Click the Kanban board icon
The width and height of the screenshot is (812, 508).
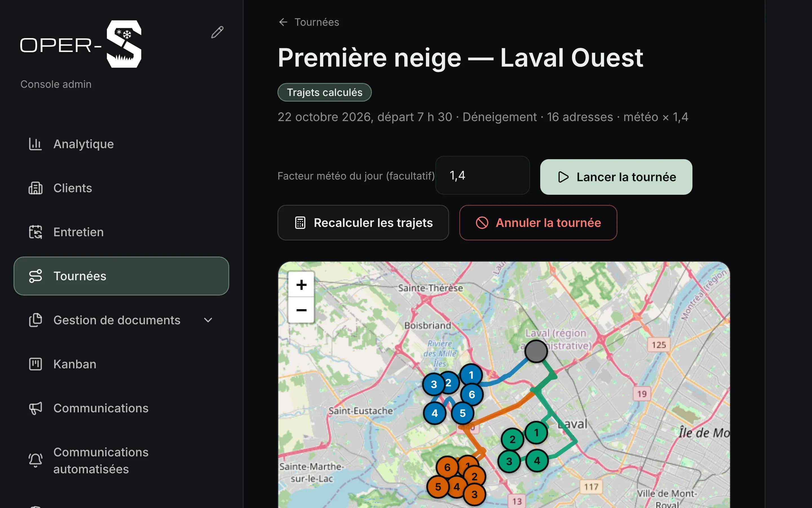pos(35,364)
